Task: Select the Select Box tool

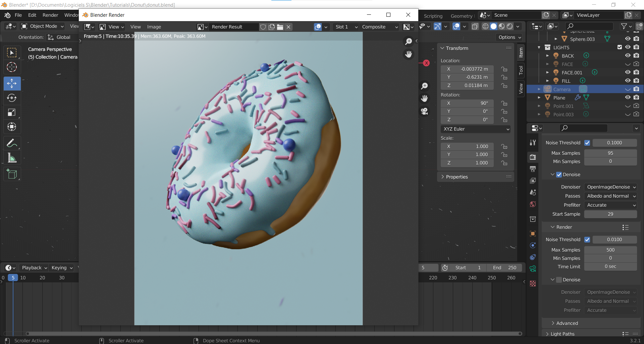Action: [12, 53]
